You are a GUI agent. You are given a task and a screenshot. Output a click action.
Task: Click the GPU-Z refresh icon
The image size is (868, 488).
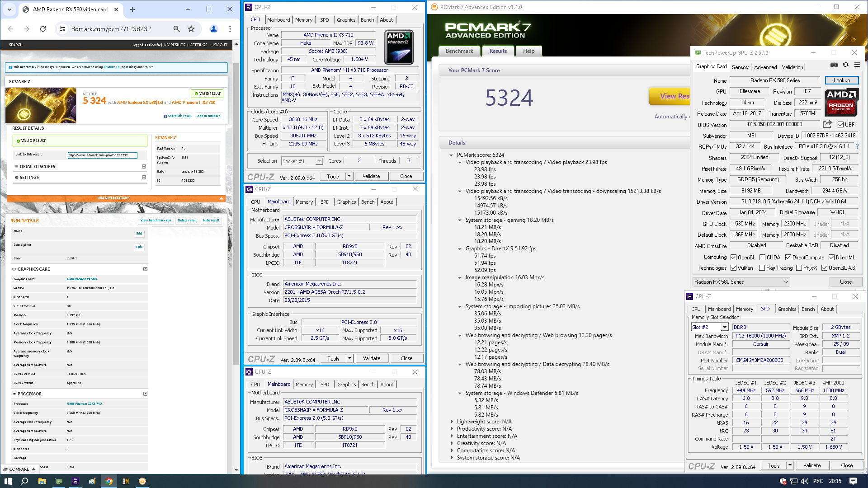[x=845, y=65]
